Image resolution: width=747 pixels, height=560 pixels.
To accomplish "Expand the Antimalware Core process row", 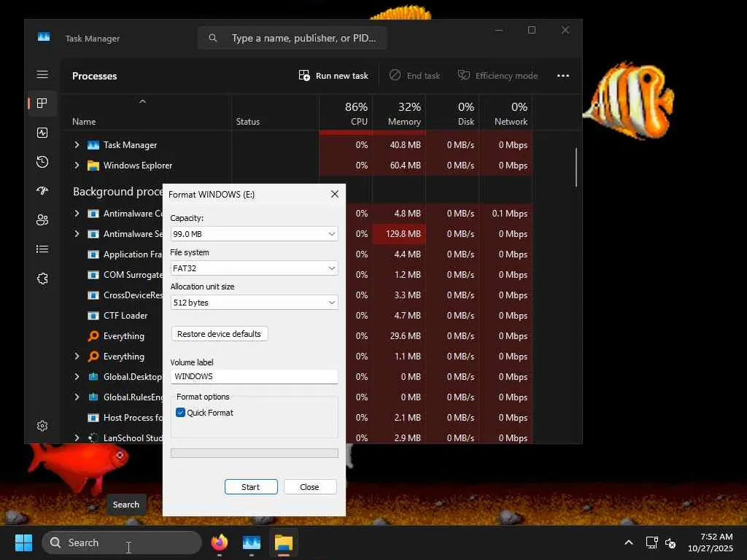I will coord(77,214).
